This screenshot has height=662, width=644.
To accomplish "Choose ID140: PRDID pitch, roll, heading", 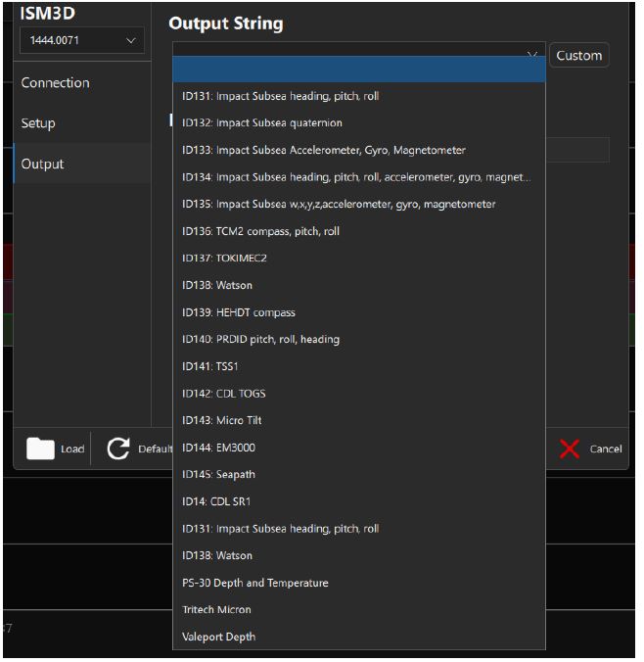I will (260, 340).
